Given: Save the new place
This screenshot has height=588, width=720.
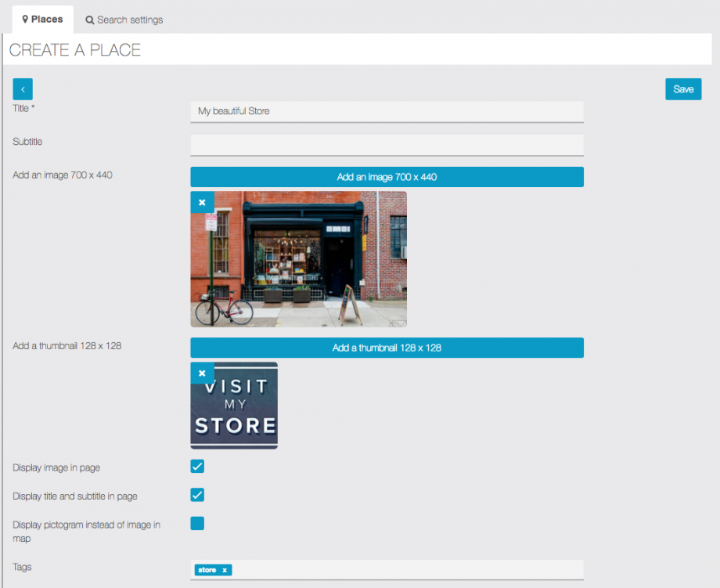Looking at the screenshot, I should pyautogui.click(x=683, y=89).
